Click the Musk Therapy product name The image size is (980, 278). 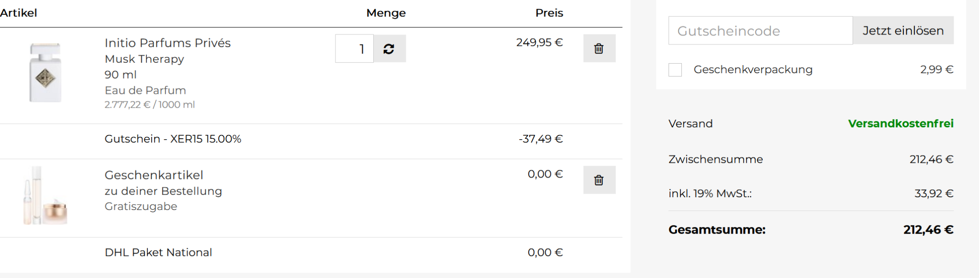coord(144,59)
